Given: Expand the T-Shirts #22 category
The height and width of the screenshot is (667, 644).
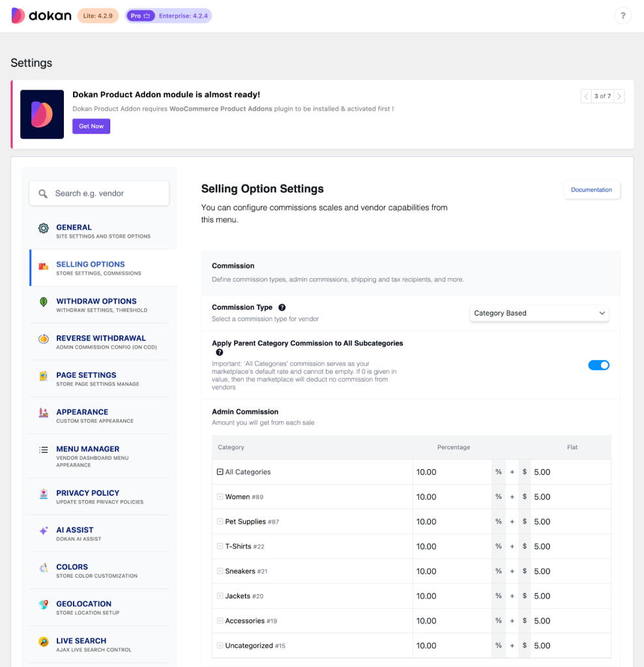Looking at the screenshot, I should pos(220,546).
